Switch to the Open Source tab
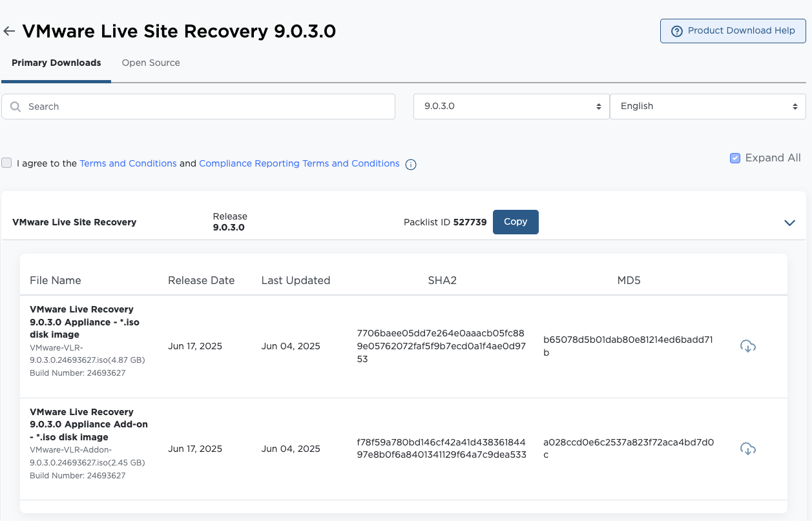 point(151,63)
